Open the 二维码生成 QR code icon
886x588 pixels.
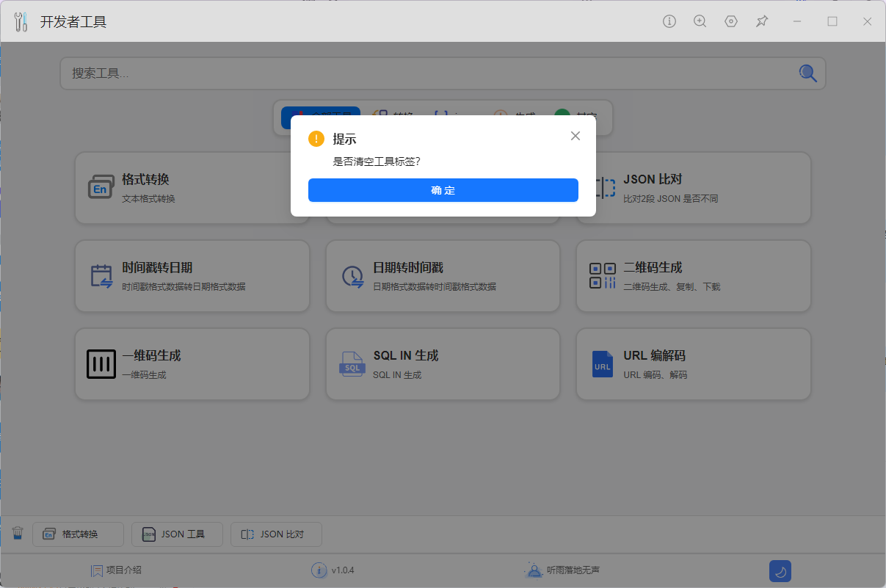tap(603, 276)
